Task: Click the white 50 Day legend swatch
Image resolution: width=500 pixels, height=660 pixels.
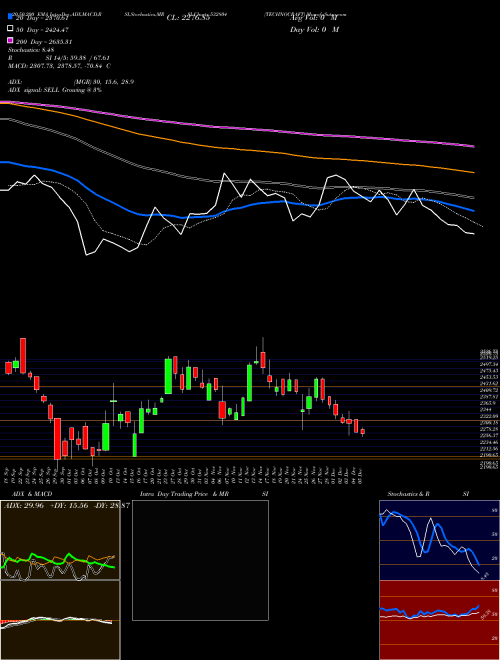Action: point(10,29)
